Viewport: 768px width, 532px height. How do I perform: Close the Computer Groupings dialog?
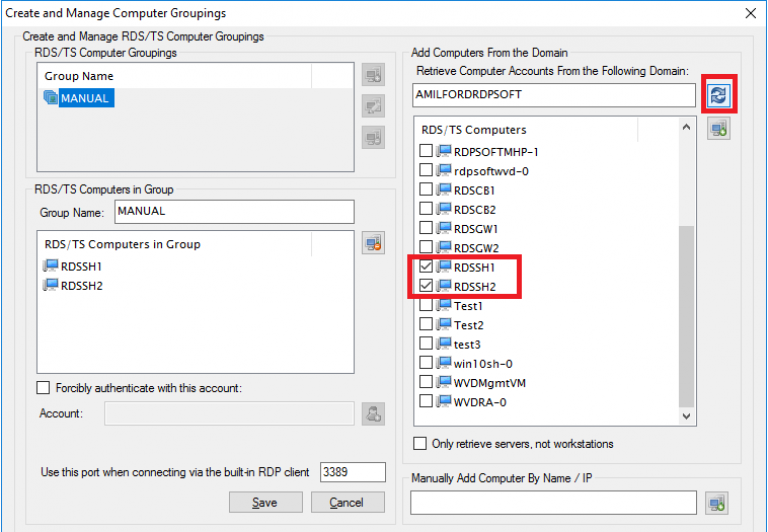(750, 13)
